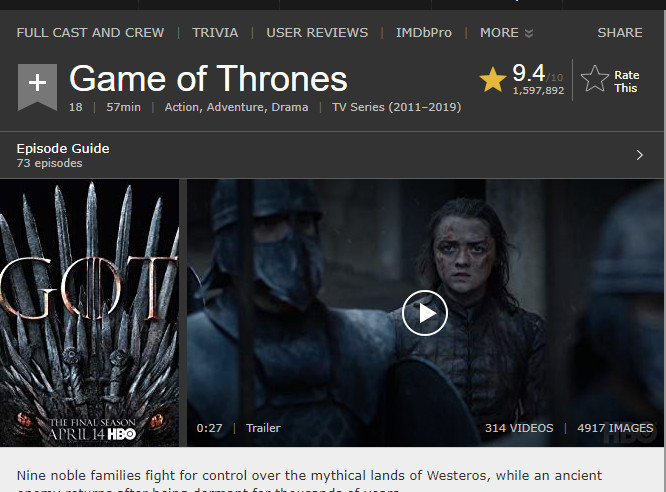
Task: Select the Action genre link
Action: tap(182, 107)
